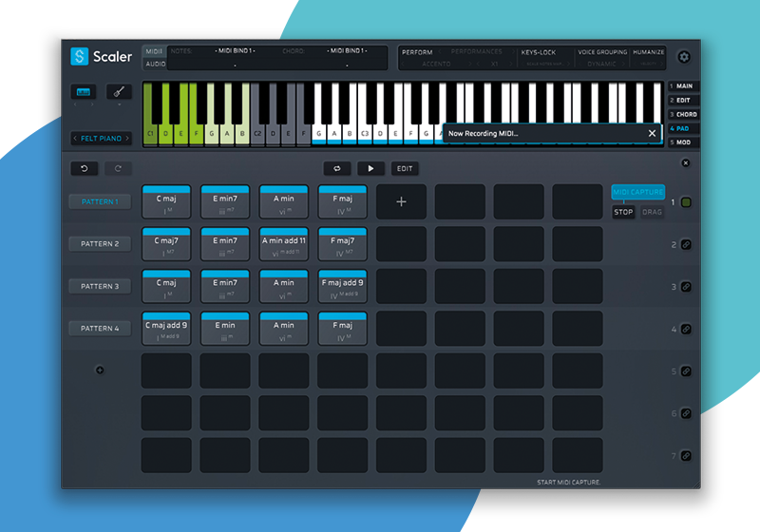Trigger C maj add 9 chord pad
760x532 pixels.
166,328
